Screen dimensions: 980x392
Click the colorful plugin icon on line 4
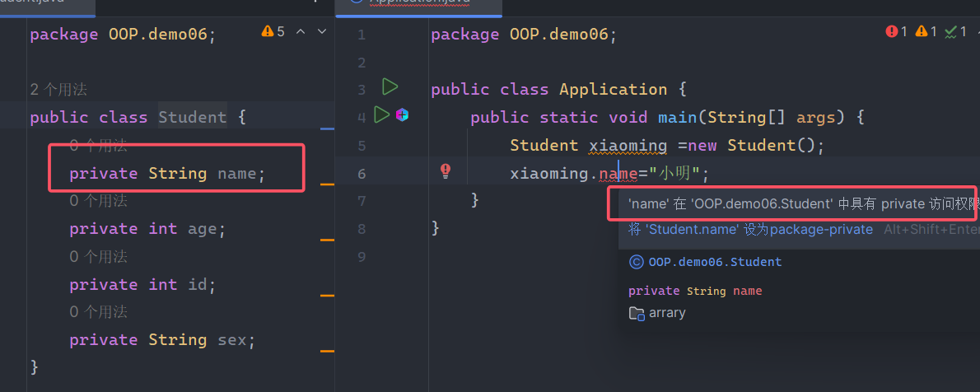click(402, 114)
